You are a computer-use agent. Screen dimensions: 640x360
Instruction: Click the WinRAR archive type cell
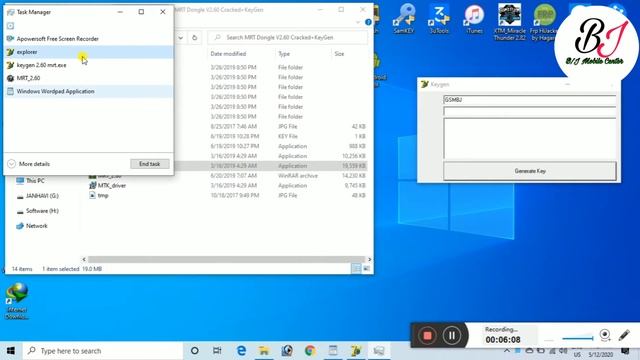[298, 176]
